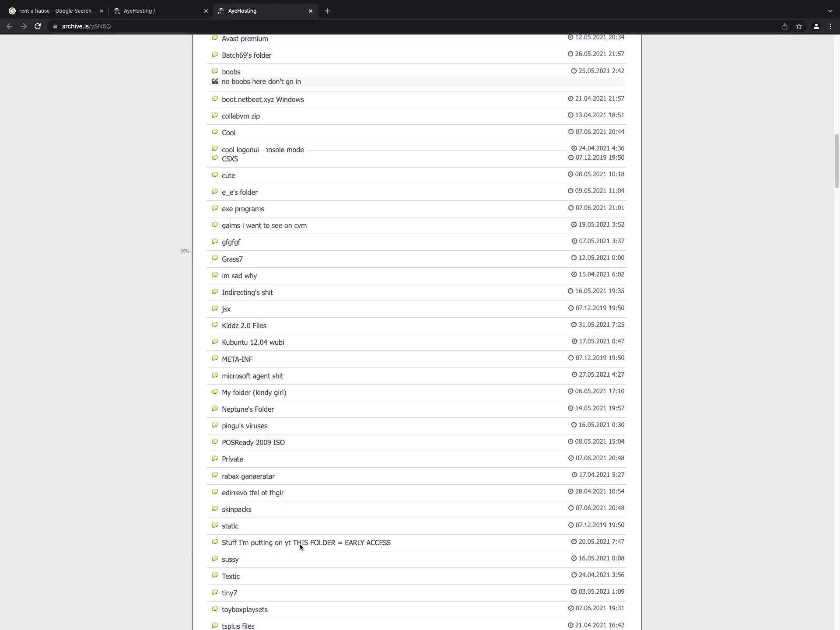840x630 pixels.
Task: Click folder icon beside Grass7
Action: (x=215, y=258)
